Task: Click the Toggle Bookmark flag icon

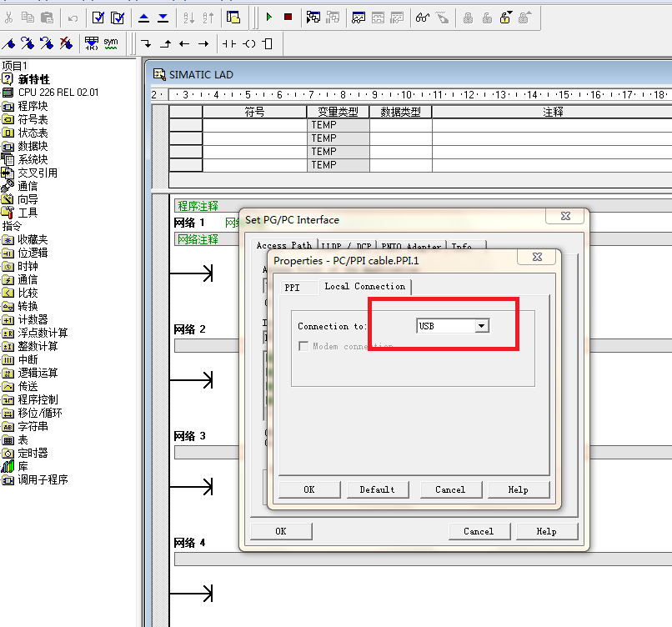Action: pos(8,43)
